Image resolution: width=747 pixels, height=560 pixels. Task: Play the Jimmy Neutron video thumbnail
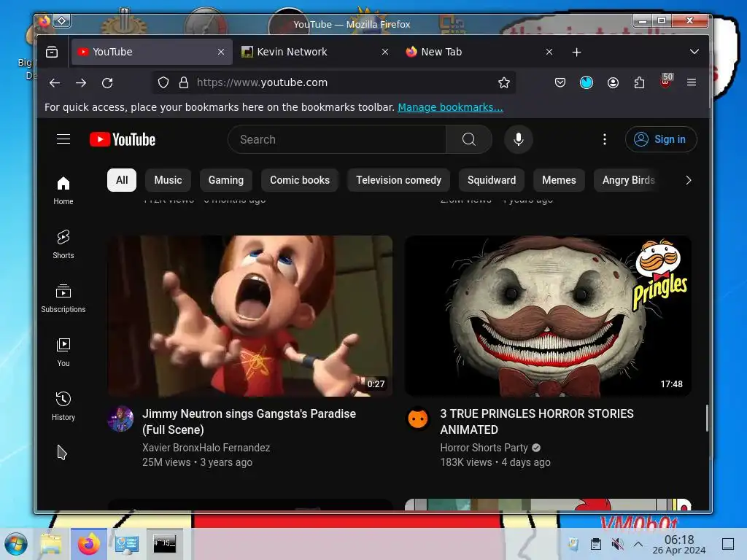tap(250, 316)
